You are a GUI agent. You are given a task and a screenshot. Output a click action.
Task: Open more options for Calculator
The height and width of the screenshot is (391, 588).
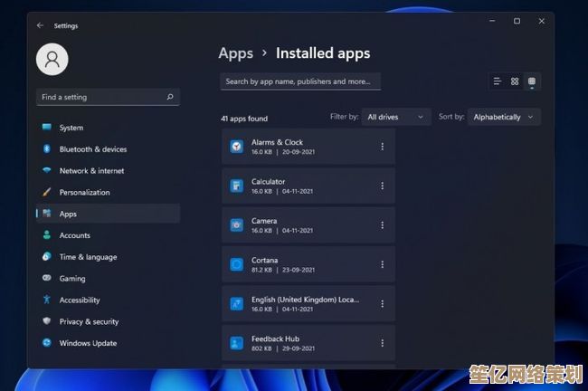click(382, 186)
